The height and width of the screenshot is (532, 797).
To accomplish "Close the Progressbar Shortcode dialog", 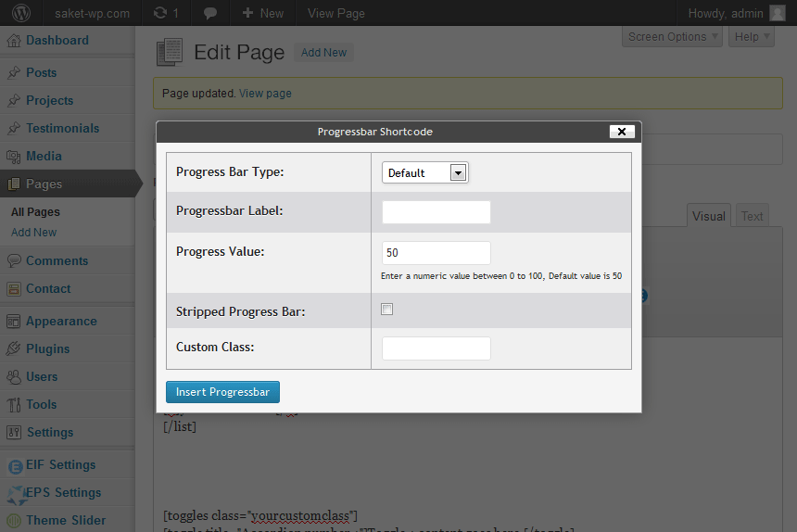I will 622,132.
